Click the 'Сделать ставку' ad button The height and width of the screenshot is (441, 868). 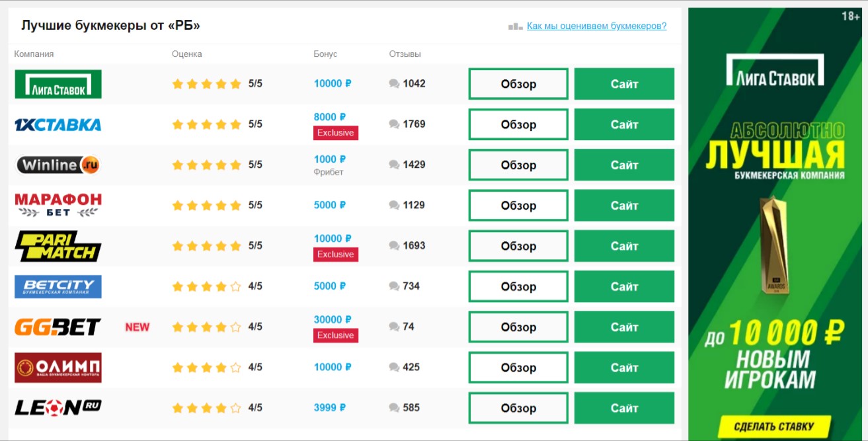tap(775, 426)
